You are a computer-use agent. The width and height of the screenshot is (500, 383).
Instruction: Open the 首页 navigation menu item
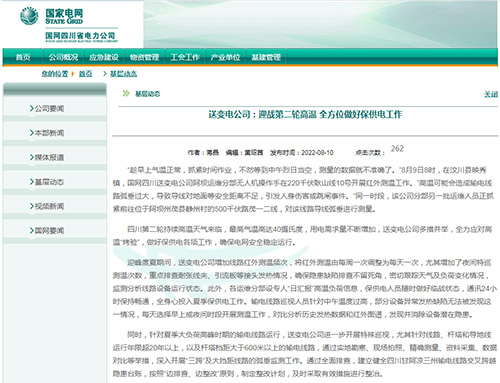23,57
